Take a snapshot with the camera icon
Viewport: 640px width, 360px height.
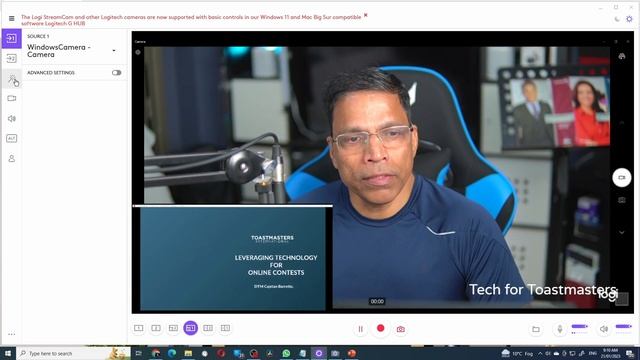coord(401,329)
